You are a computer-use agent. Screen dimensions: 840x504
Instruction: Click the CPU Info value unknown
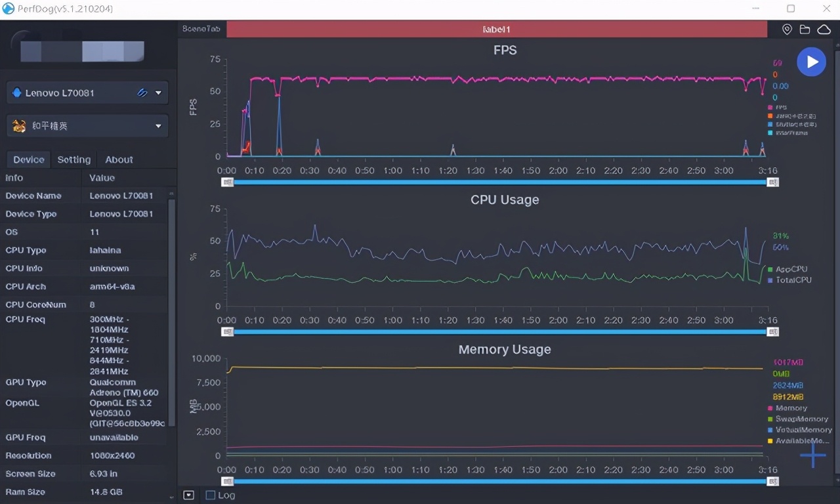pyautogui.click(x=110, y=268)
